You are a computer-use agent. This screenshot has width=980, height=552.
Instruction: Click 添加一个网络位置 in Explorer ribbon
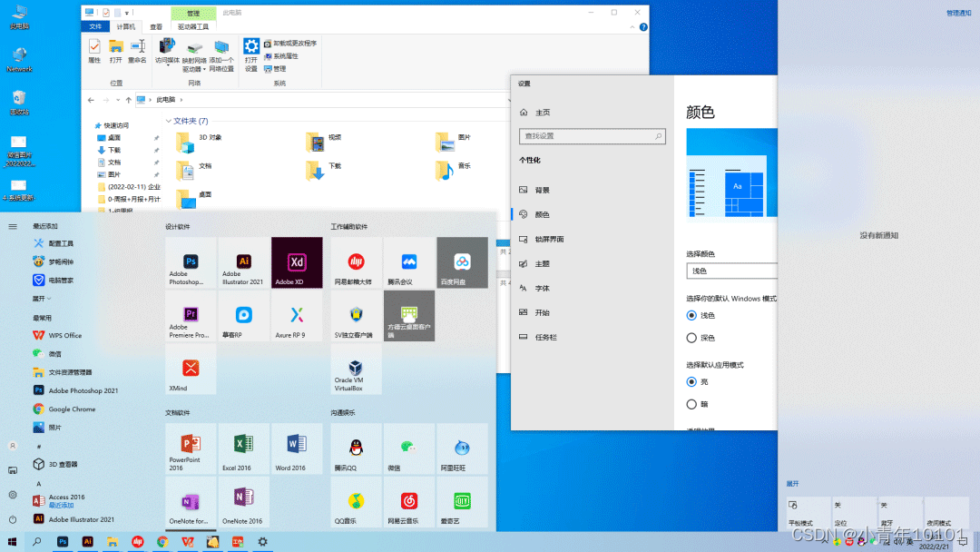pyautogui.click(x=221, y=55)
